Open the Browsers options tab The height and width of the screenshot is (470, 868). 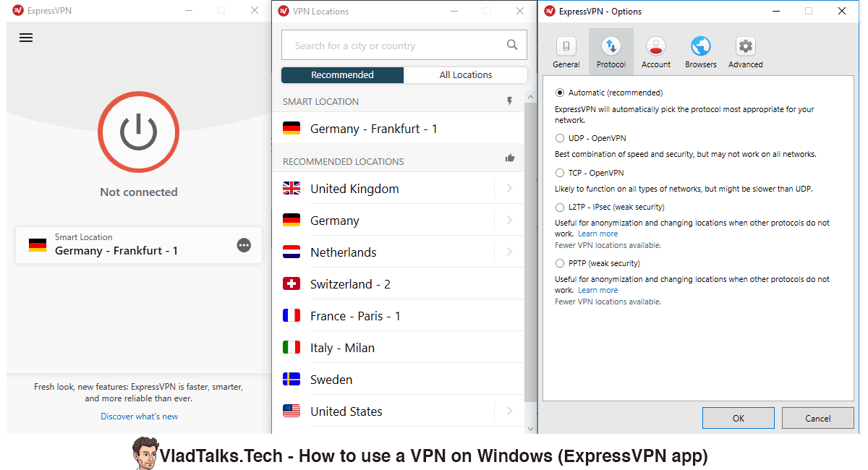pyautogui.click(x=701, y=52)
